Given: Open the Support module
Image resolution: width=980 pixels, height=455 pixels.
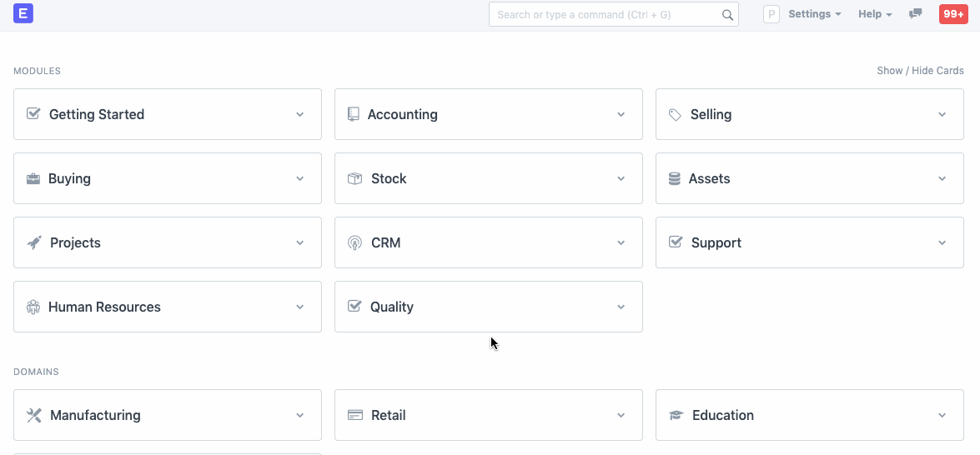Looking at the screenshot, I should 716,242.
